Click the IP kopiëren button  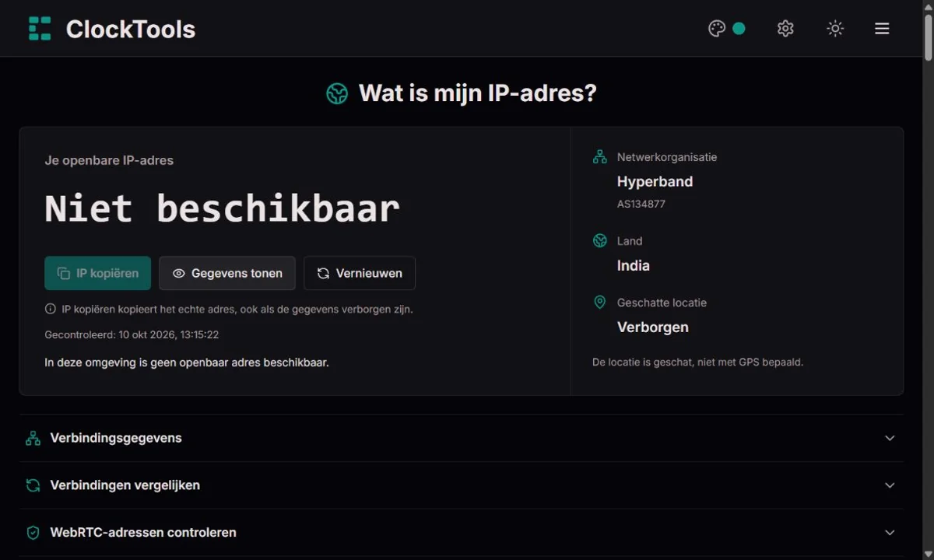coord(97,273)
